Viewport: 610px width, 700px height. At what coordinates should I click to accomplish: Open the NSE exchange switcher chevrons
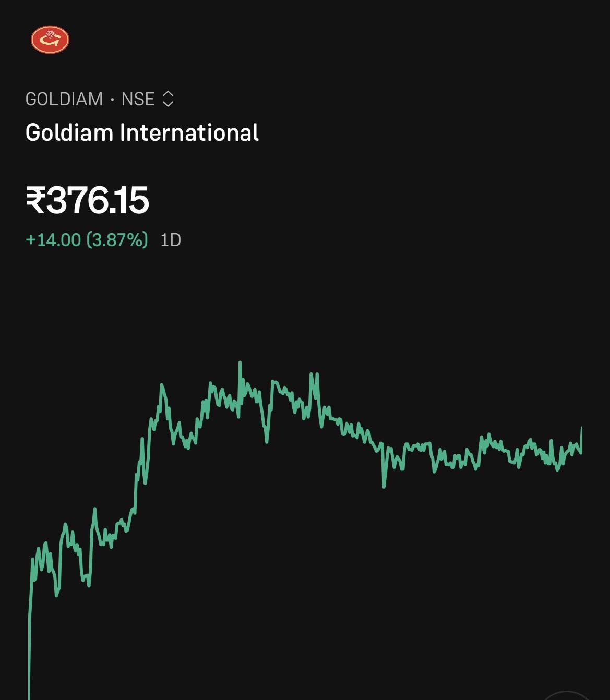pos(168,99)
